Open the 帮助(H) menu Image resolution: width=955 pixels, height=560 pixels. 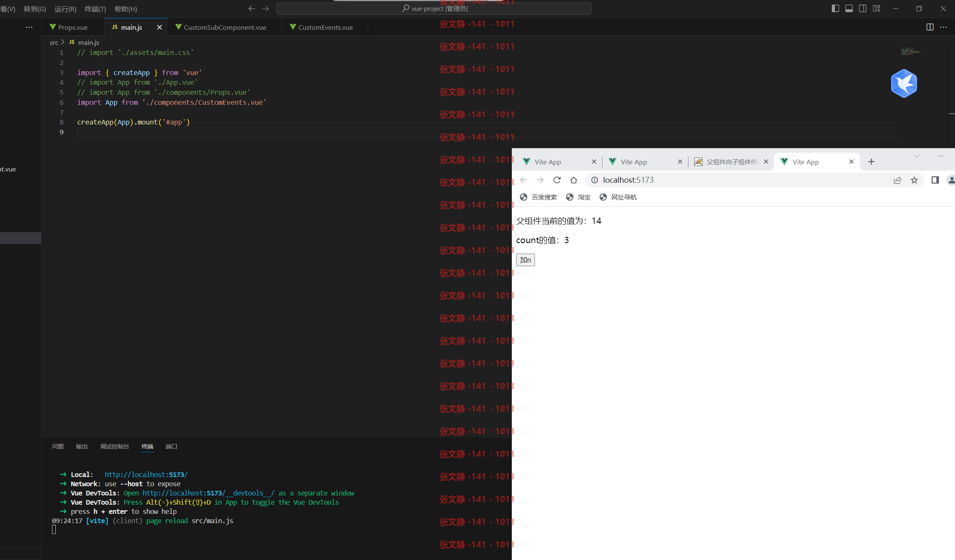[126, 9]
